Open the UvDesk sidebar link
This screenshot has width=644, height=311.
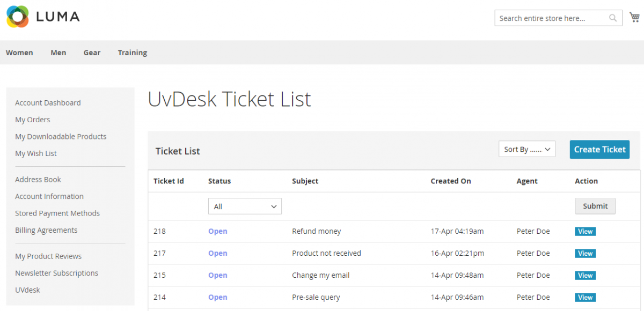click(x=27, y=290)
